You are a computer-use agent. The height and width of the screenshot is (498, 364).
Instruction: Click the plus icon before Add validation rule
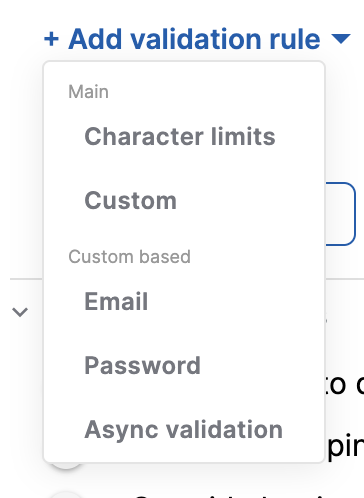(x=51, y=39)
